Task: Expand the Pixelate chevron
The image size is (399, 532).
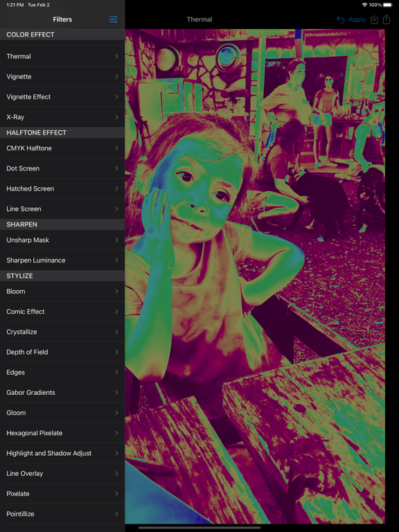Action: [116, 494]
